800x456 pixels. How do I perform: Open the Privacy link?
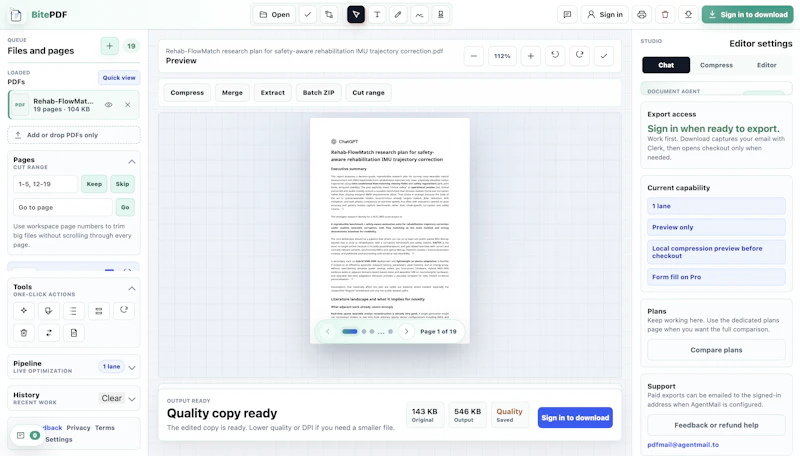[78, 428]
